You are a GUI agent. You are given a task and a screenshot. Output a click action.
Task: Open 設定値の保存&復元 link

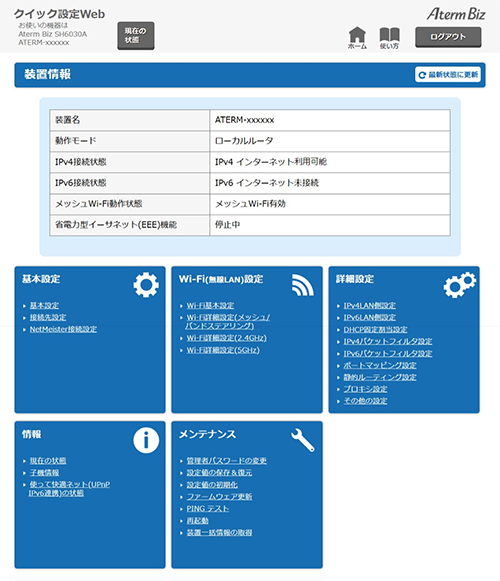coord(219,472)
